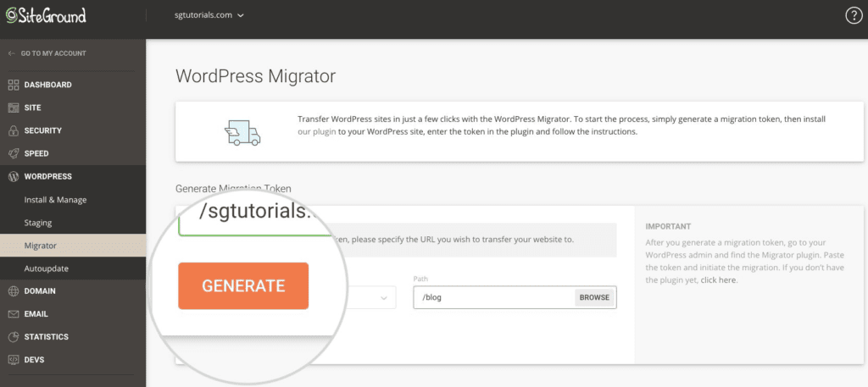
Task: Click the Devs code icon
Action: click(x=14, y=360)
